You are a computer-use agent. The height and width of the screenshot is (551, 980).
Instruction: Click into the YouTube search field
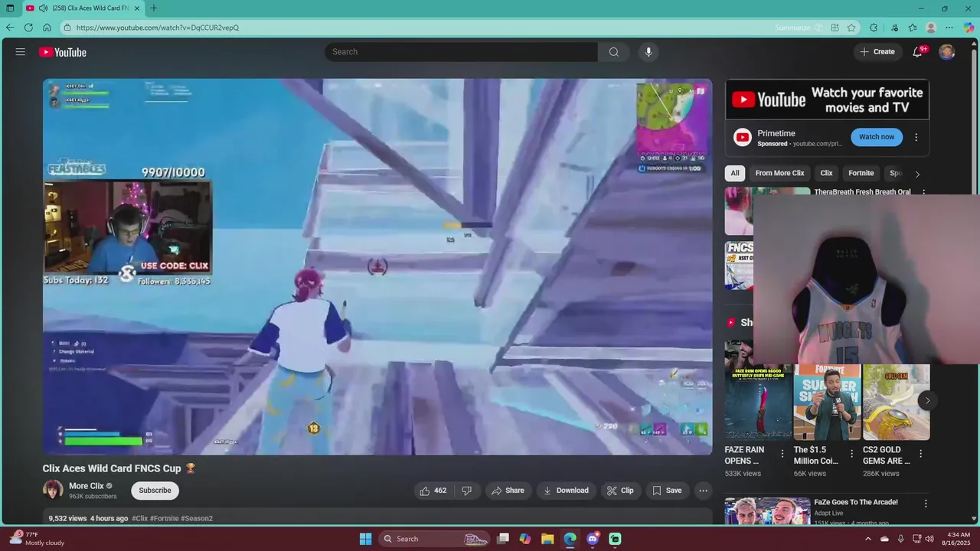click(x=461, y=52)
